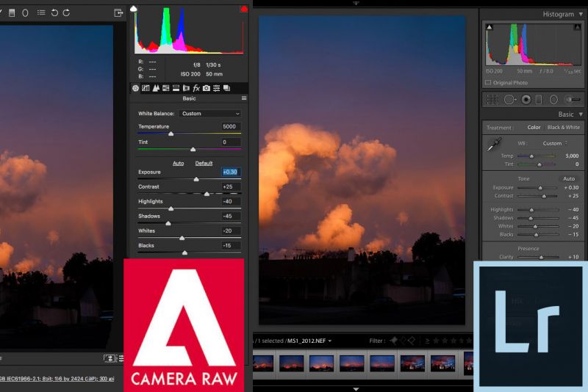
Task: Select the Crop Overlay tool in Lightroom
Action: (x=490, y=99)
